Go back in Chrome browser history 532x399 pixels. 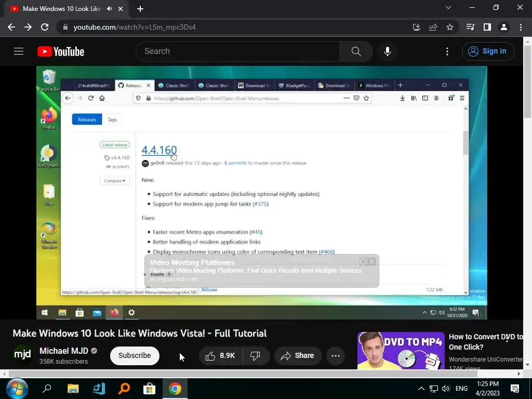11,27
